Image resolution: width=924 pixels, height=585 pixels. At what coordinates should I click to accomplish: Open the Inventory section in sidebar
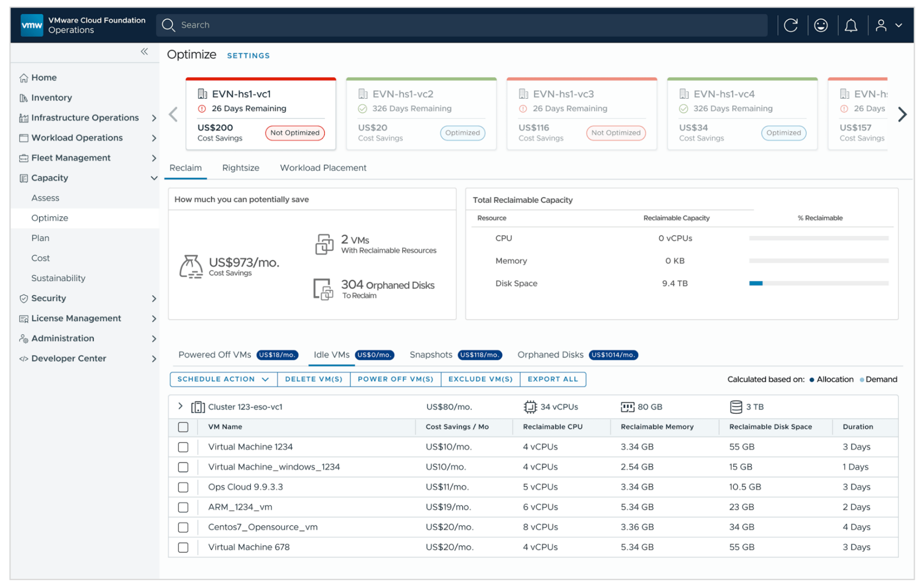pos(51,97)
